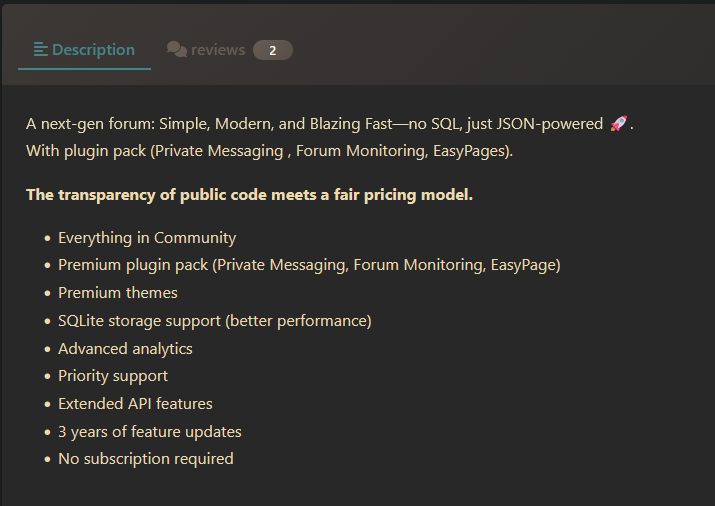
Task: Click the "Priority support" list item
Action: [x=113, y=376]
